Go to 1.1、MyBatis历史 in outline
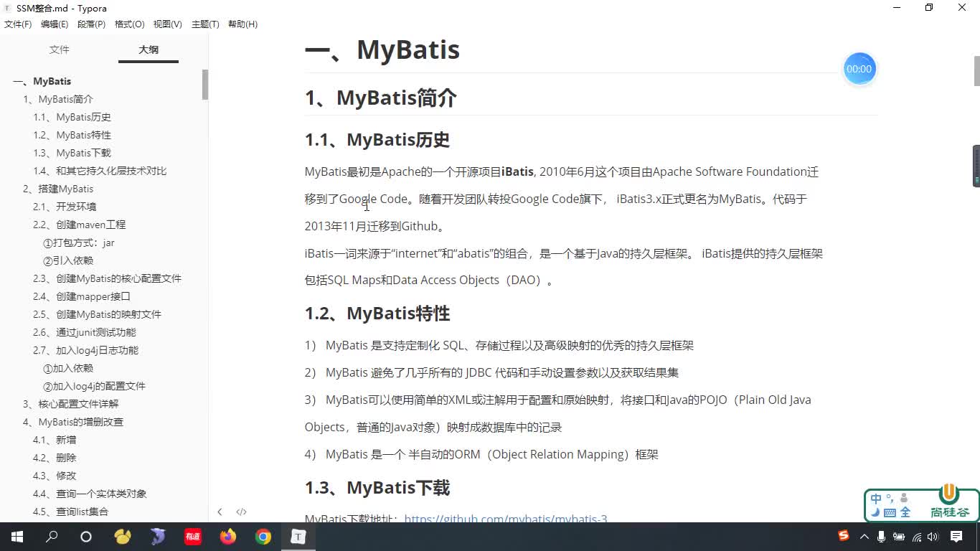This screenshot has width=980, height=551. pos(72,117)
